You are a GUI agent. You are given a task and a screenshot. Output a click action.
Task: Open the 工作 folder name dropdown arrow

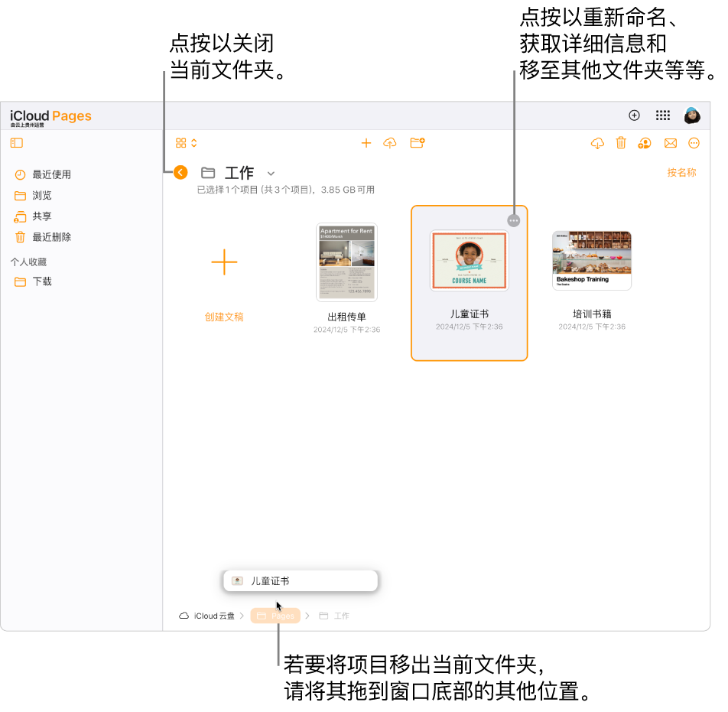point(270,174)
